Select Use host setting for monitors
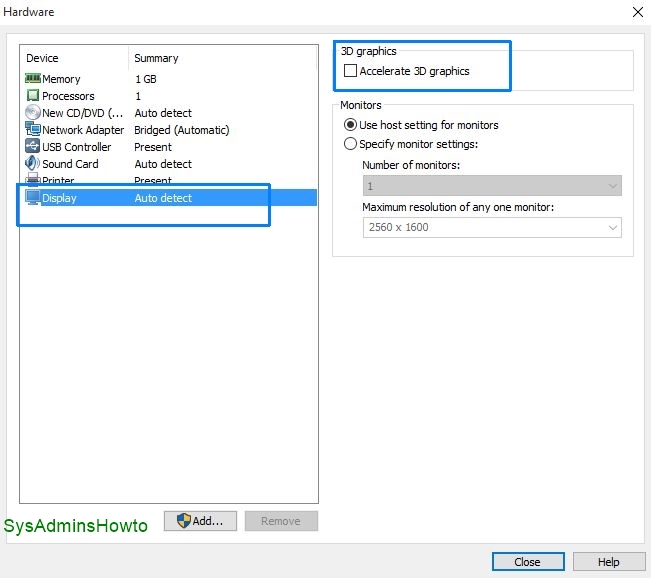 350,125
